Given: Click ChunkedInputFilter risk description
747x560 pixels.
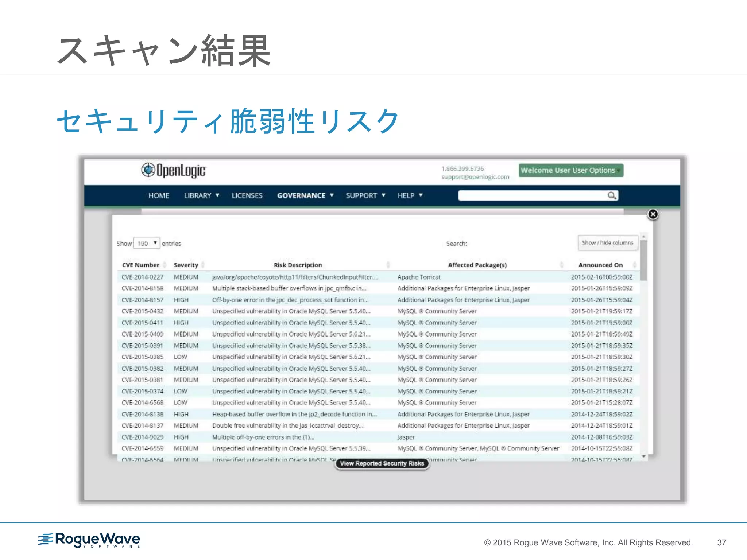Looking at the screenshot, I should click(x=295, y=277).
